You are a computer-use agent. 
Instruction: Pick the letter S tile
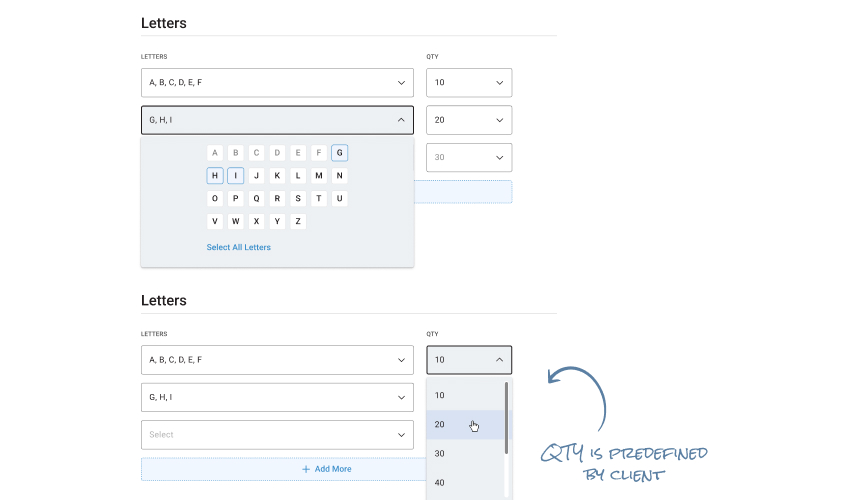[x=298, y=198]
